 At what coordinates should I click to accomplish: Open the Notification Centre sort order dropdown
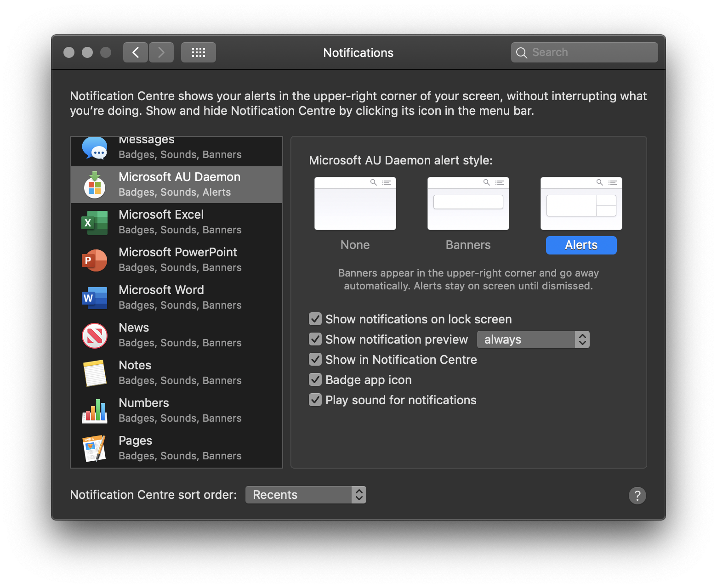[x=306, y=494]
